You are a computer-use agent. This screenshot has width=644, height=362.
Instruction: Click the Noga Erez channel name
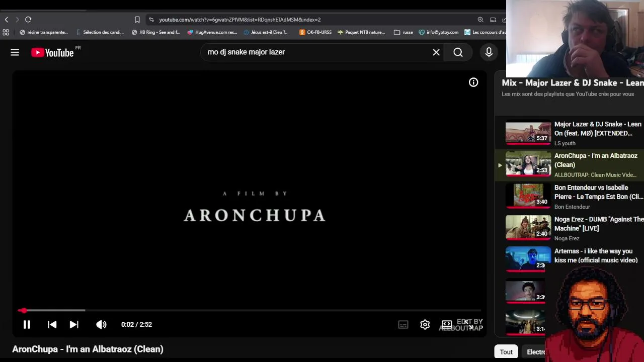567,238
